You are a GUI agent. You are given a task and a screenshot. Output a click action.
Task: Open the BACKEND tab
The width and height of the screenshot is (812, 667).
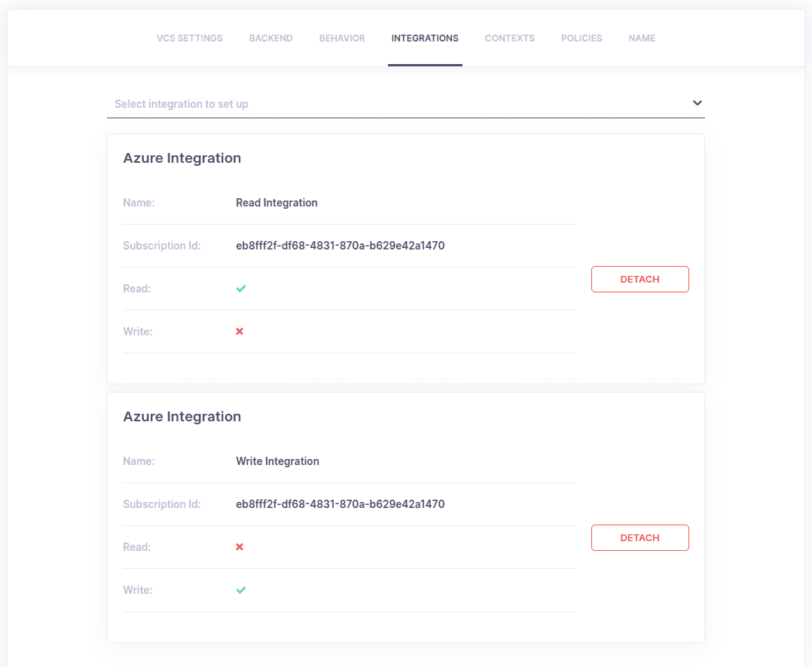click(270, 38)
